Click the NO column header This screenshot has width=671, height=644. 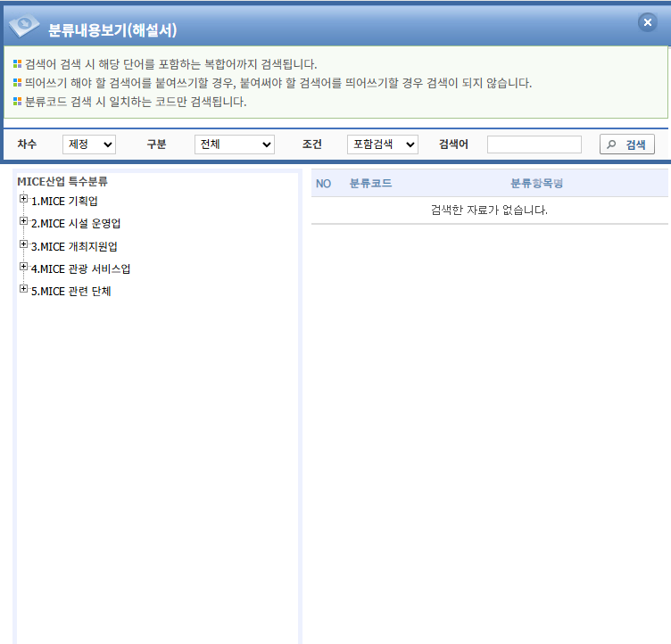tap(323, 184)
